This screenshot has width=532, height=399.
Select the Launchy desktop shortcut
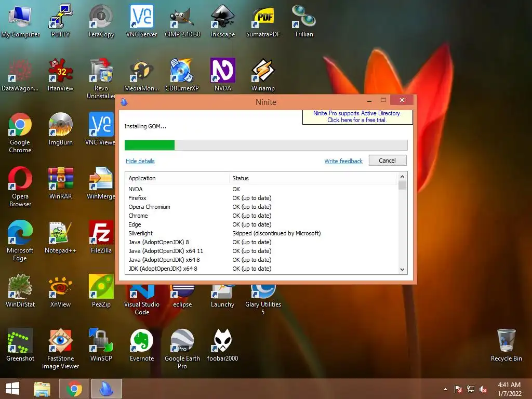[x=222, y=297]
